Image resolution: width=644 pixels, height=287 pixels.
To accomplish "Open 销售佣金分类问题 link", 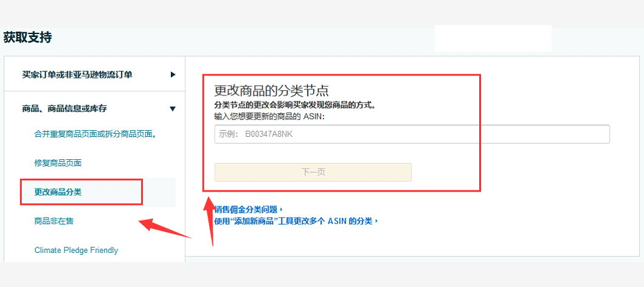I will pos(246,210).
